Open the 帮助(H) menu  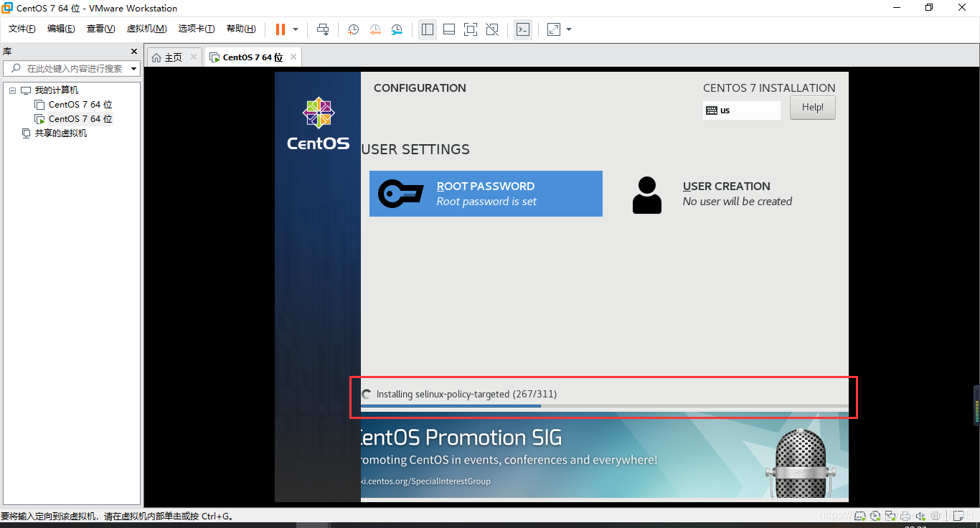(241, 29)
